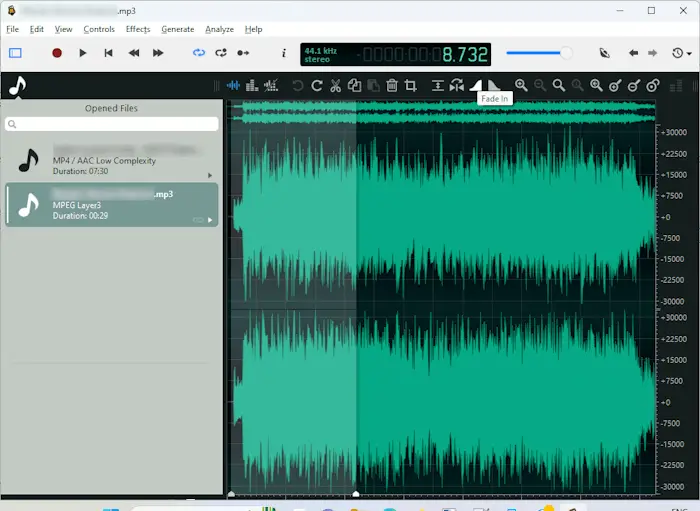Open the Edit menu
Viewport: 700px width, 511px height.
37,29
